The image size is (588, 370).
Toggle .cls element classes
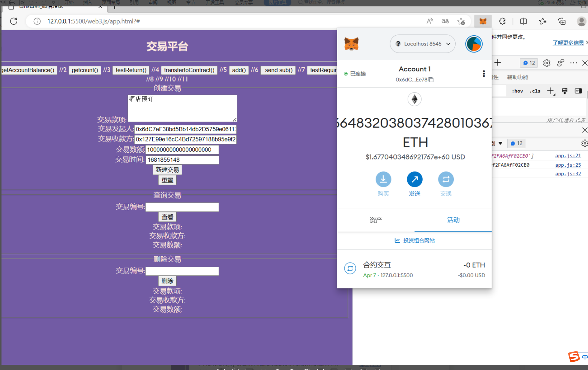(x=535, y=91)
